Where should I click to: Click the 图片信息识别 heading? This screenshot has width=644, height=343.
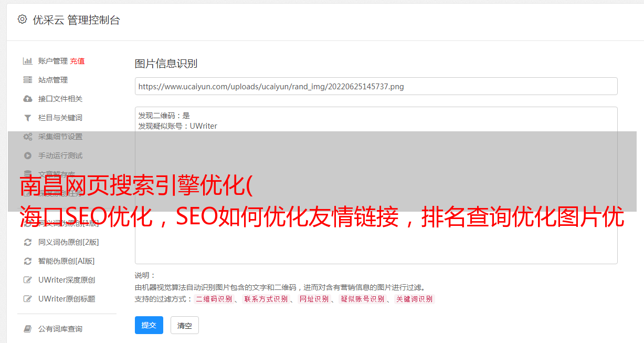coord(166,64)
